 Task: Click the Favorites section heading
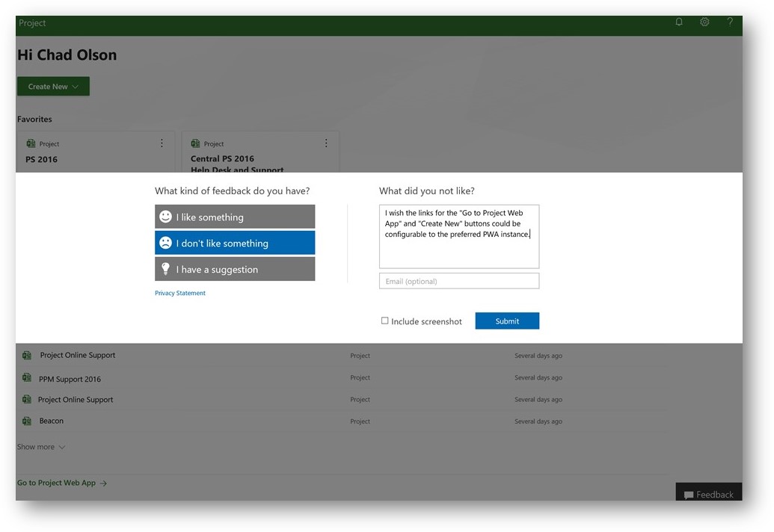click(34, 120)
